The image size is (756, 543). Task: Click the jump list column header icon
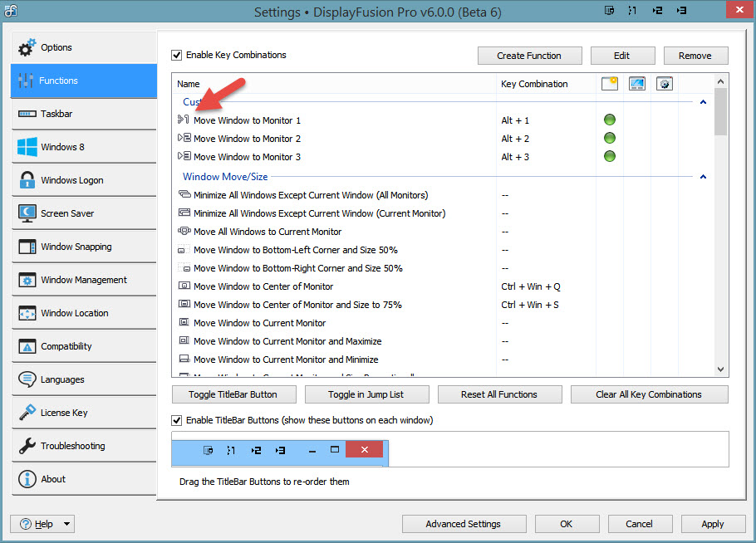[x=637, y=84]
